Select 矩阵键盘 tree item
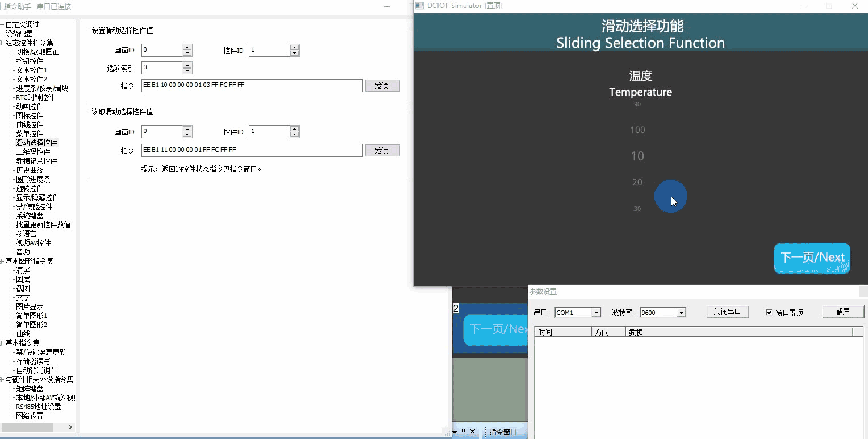Screen dimensions: 868x439 pyautogui.click(x=30, y=388)
